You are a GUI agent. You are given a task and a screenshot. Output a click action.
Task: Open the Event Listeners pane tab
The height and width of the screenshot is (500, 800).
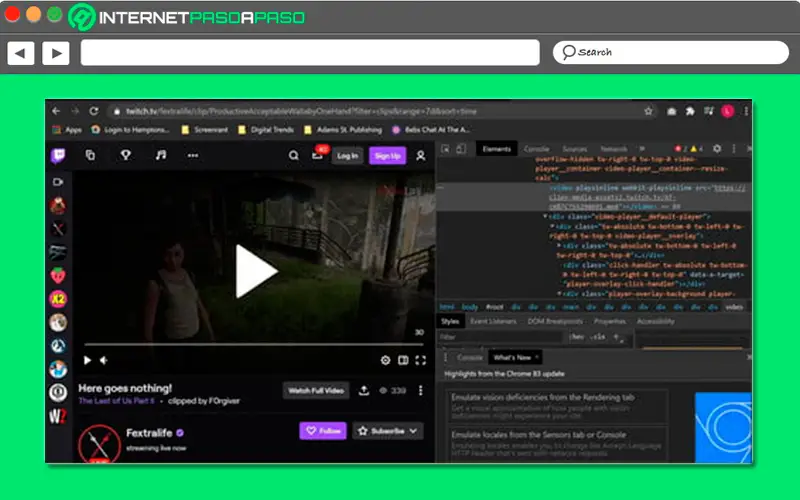[493, 321]
